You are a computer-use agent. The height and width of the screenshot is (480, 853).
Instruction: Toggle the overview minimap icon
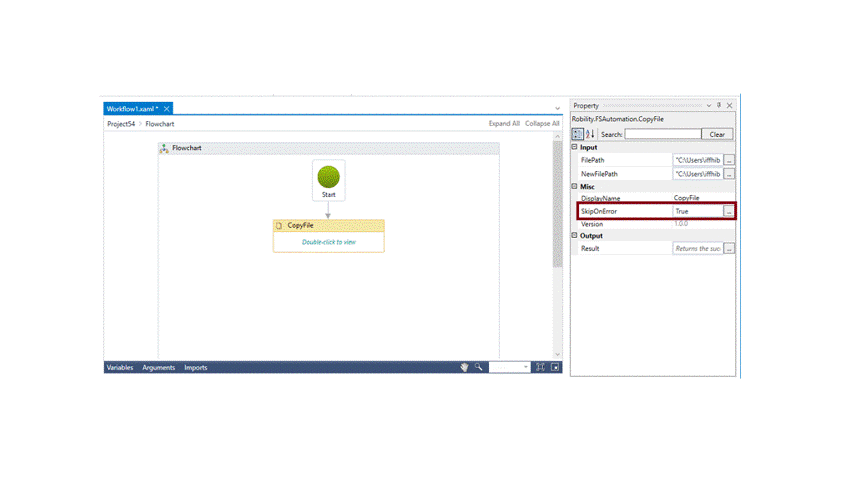(555, 367)
